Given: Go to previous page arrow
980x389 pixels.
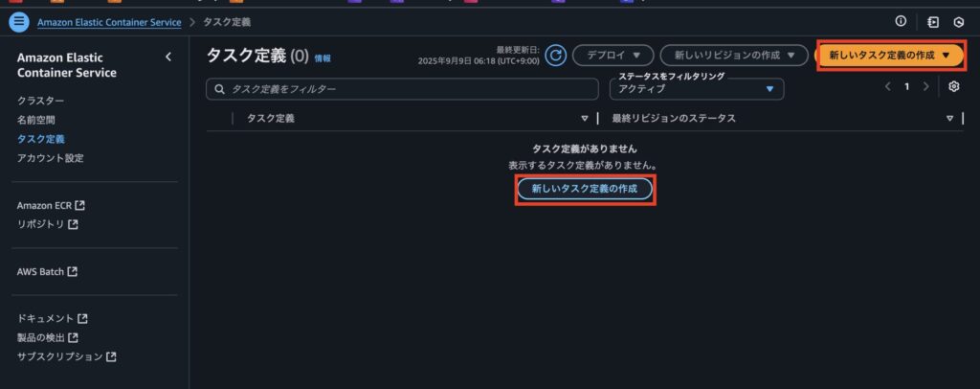Looking at the screenshot, I should coord(887,87).
